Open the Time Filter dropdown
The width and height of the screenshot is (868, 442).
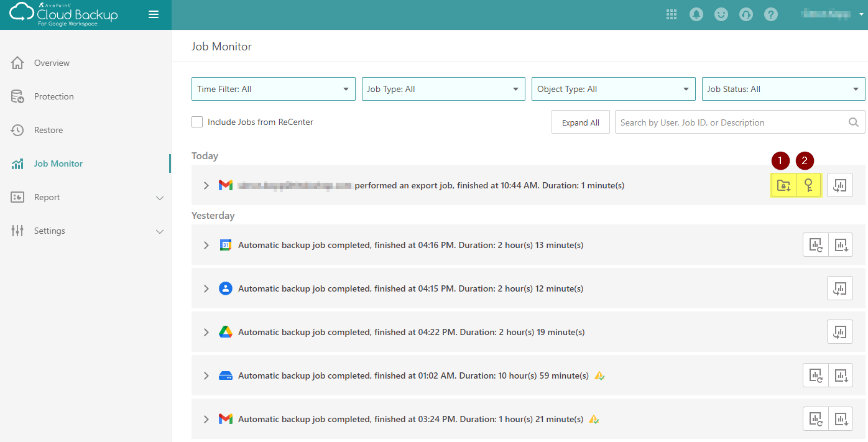tap(273, 89)
